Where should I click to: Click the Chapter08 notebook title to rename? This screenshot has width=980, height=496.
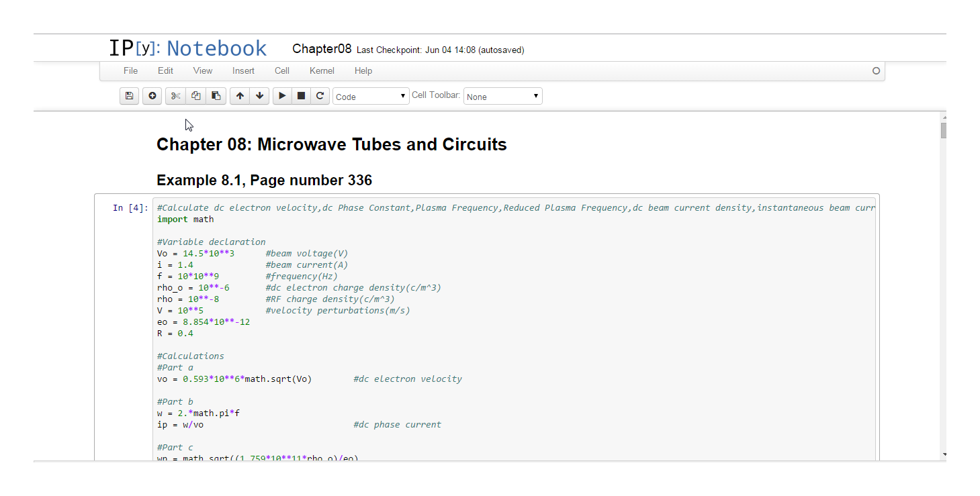click(322, 49)
